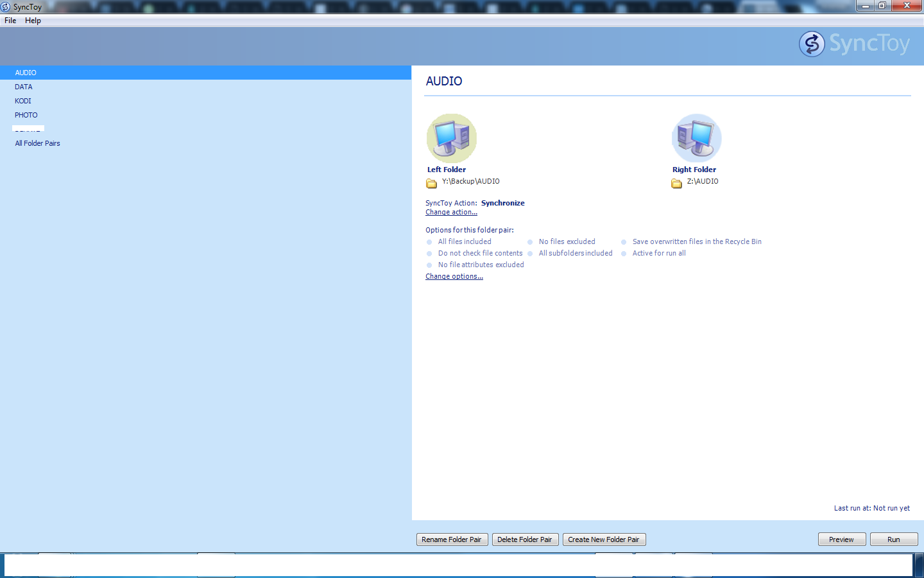Click Create New Folder Pair button
The height and width of the screenshot is (578, 924).
pos(604,539)
